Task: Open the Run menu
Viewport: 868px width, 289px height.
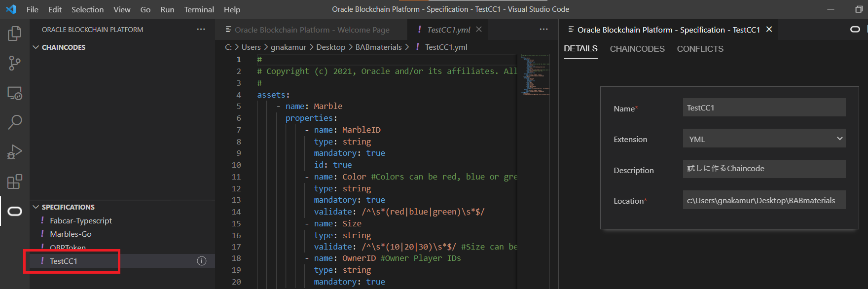Action: 167,9
